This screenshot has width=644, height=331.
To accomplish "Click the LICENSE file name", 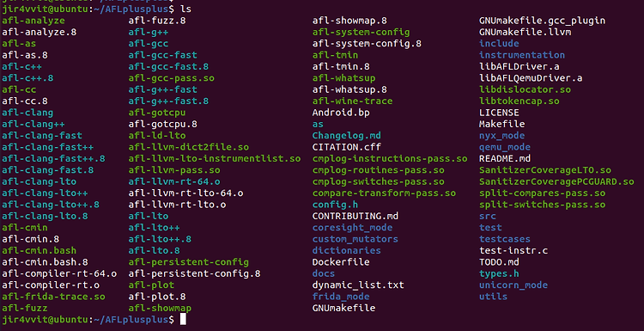I will [499, 113].
